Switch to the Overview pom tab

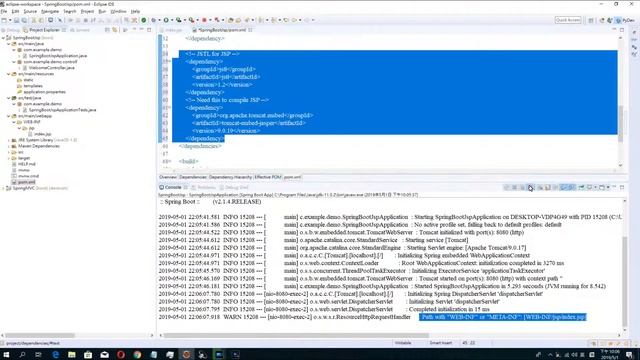[168, 177]
